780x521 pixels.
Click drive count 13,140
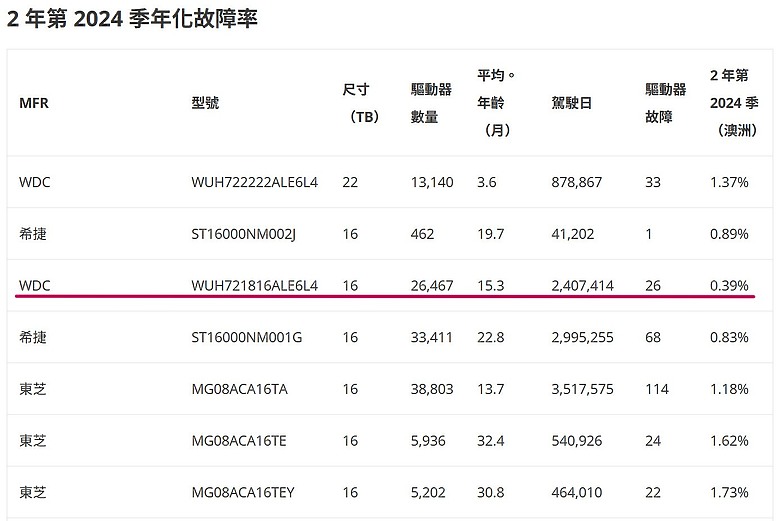[x=432, y=182]
